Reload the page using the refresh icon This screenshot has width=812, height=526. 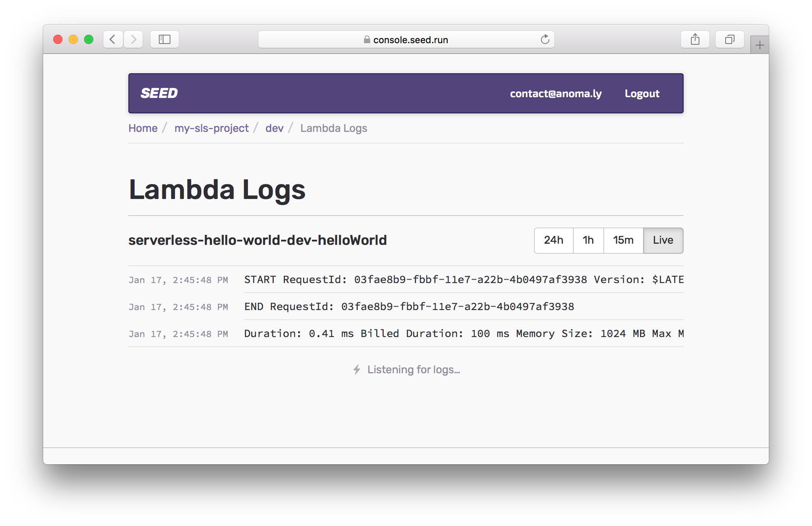(x=545, y=39)
